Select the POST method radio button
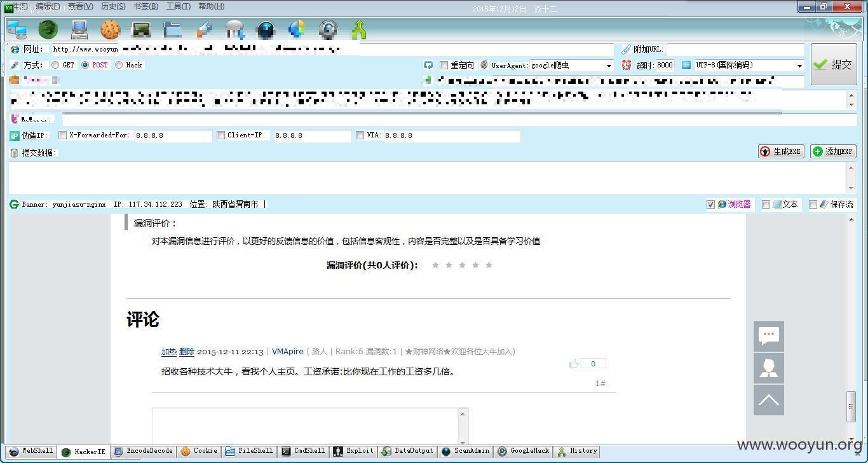 85,65
